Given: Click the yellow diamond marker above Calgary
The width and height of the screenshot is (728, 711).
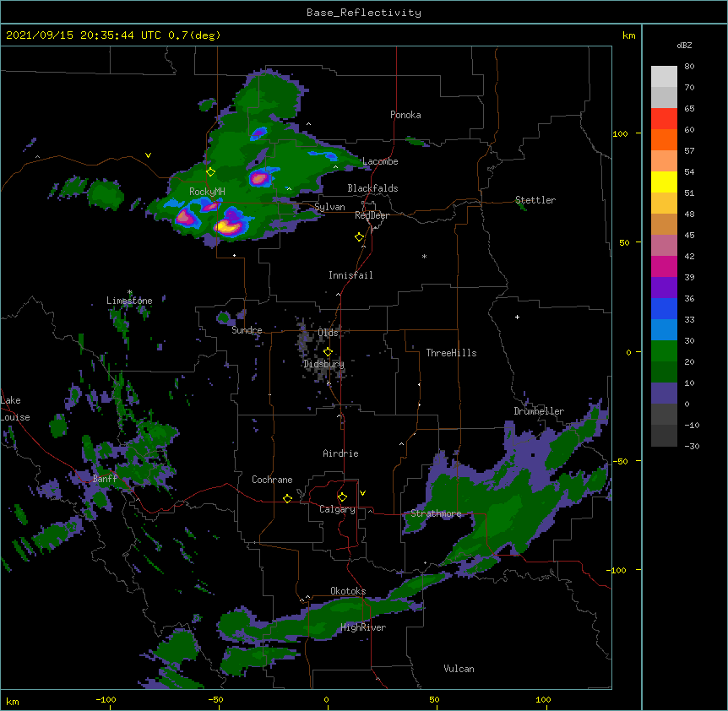Looking at the screenshot, I should [342, 497].
